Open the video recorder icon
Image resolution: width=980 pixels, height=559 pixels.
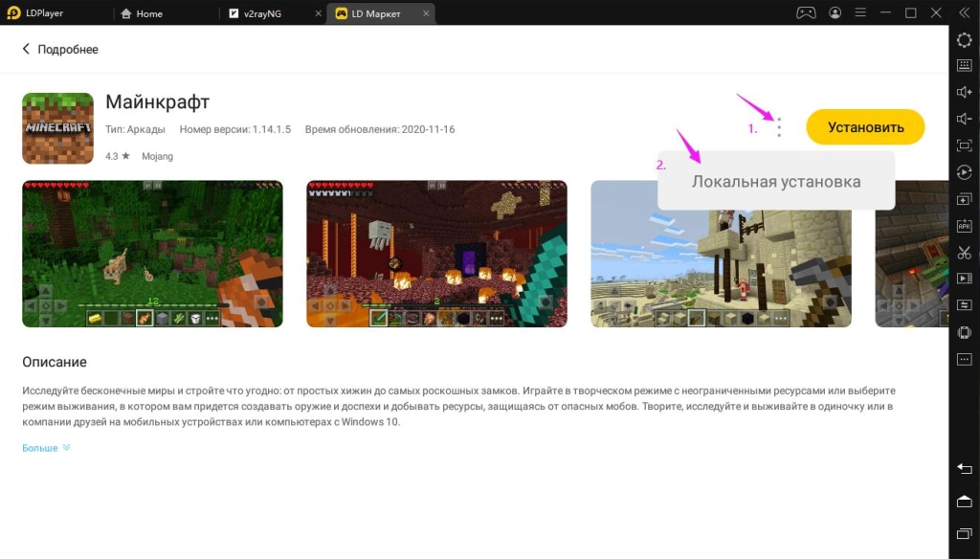click(965, 278)
